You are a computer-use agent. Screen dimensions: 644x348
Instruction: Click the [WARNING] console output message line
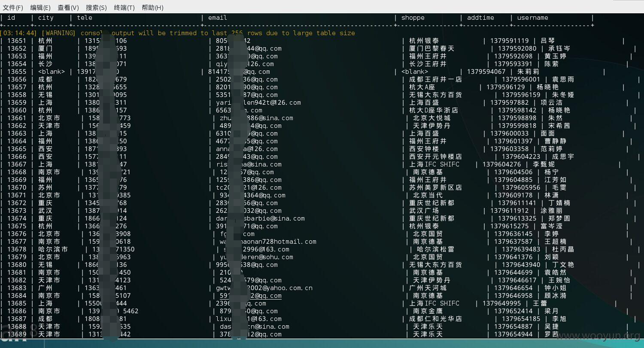(178, 33)
